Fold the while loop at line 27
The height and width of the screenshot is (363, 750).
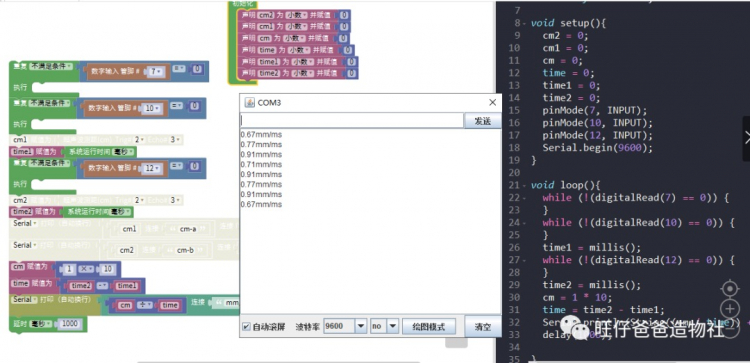click(525, 260)
